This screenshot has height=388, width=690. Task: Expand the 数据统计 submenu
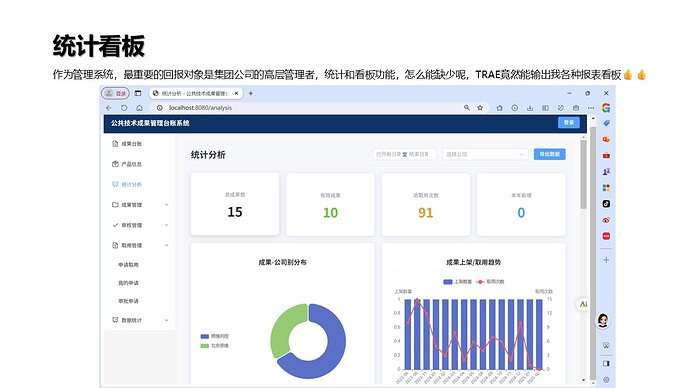(140, 320)
